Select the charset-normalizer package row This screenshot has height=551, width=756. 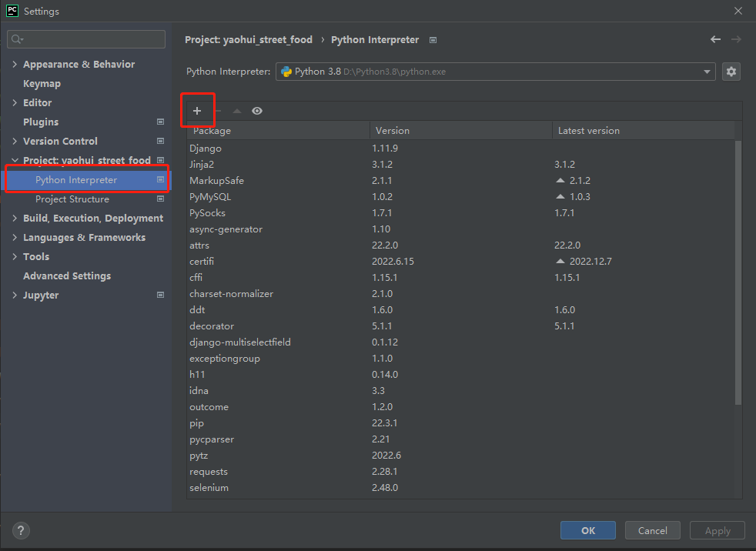point(461,293)
